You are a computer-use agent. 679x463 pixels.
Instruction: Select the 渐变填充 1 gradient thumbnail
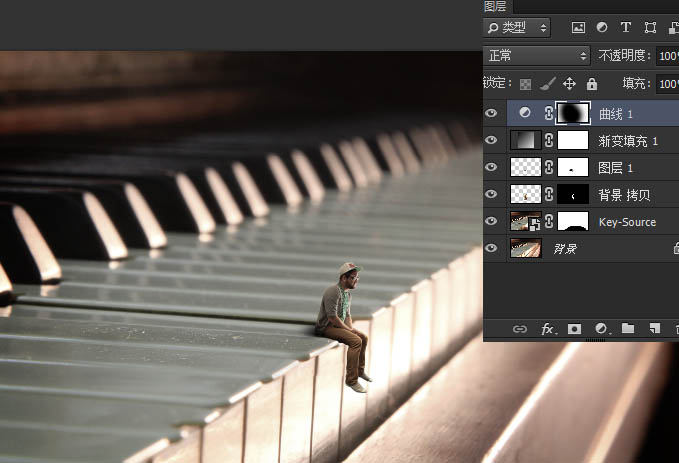[526, 140]
